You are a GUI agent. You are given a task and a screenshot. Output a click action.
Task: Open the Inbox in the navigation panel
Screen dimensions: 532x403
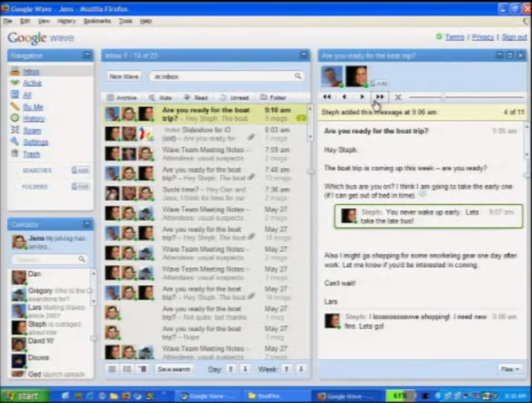click(31, 71)
